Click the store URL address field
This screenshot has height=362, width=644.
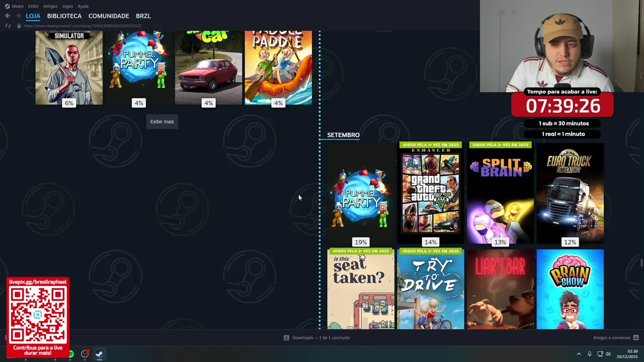pyautogui.click(x=83, y=26)
